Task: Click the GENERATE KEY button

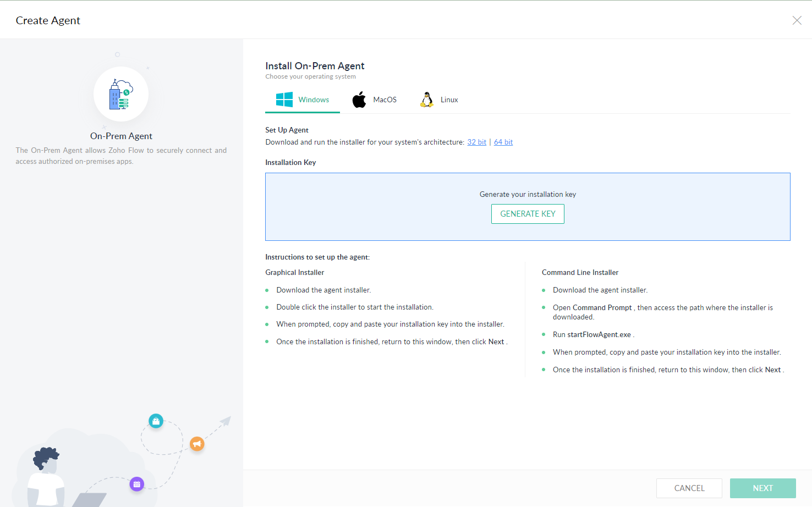Action: click(x=528, y=214)
